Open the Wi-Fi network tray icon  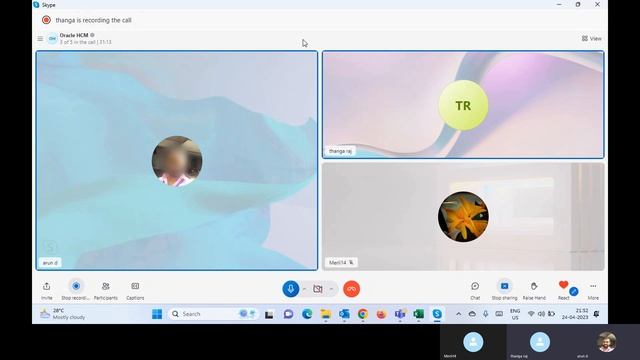coord(531,314)
